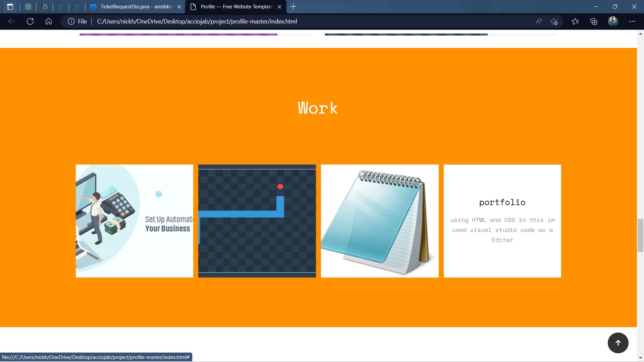Switch to the TicketRequestDto.java tab
This screenshot has width=644, height=362.
pyautogui.click(x=132, y=7)
